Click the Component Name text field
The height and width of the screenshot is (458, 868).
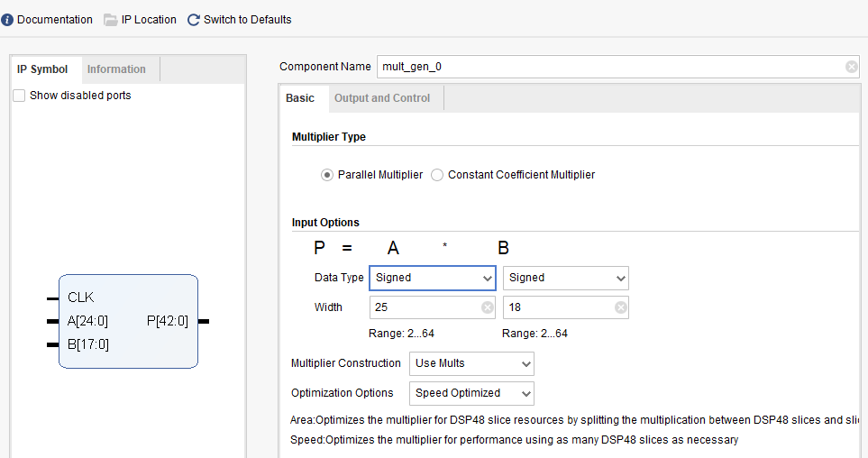point(608,67)
